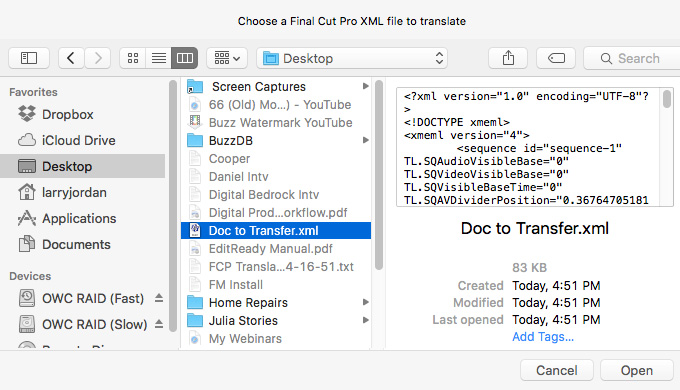
Task: Eject the OWC RAID (Slow) drive
Action: (159, 324)
